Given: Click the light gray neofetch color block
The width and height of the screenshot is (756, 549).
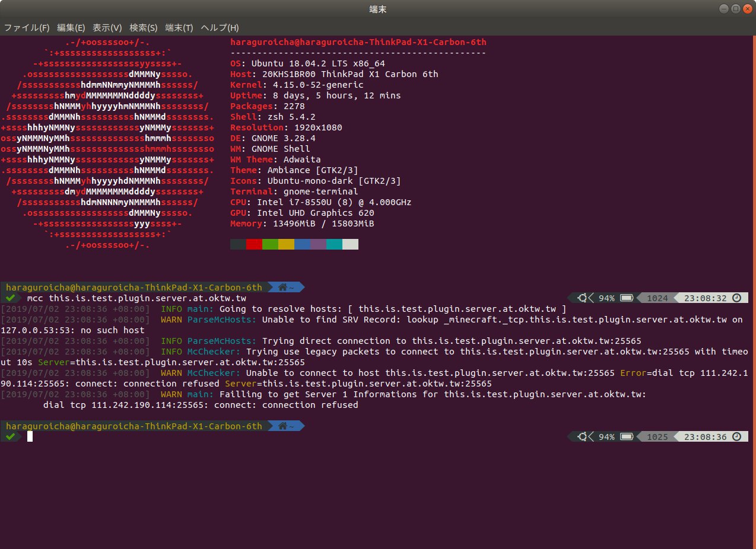Looking at the screenshot, I should point(350,244).
